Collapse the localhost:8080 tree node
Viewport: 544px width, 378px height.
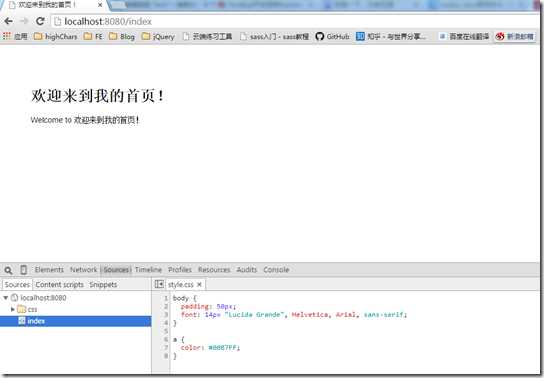(x=6, y=298)
